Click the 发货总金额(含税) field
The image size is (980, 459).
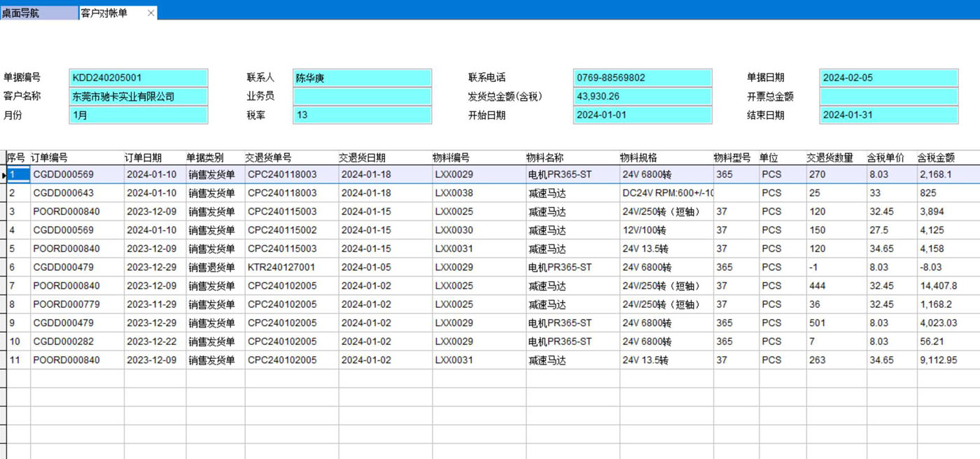pos(642,97)
